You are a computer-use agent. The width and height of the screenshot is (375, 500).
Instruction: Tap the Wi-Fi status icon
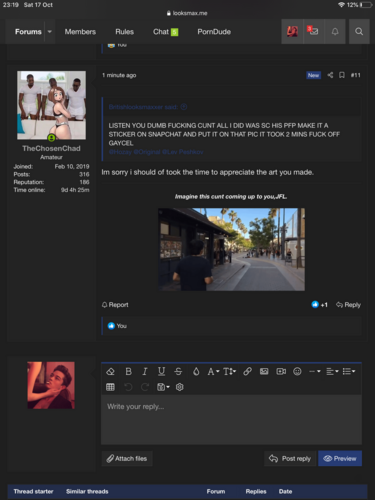341,5
